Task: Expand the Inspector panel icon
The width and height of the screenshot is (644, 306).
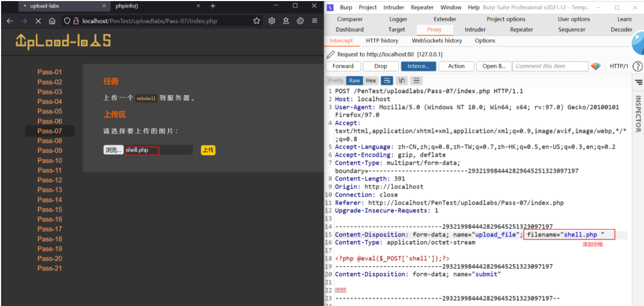Action: 638,82
